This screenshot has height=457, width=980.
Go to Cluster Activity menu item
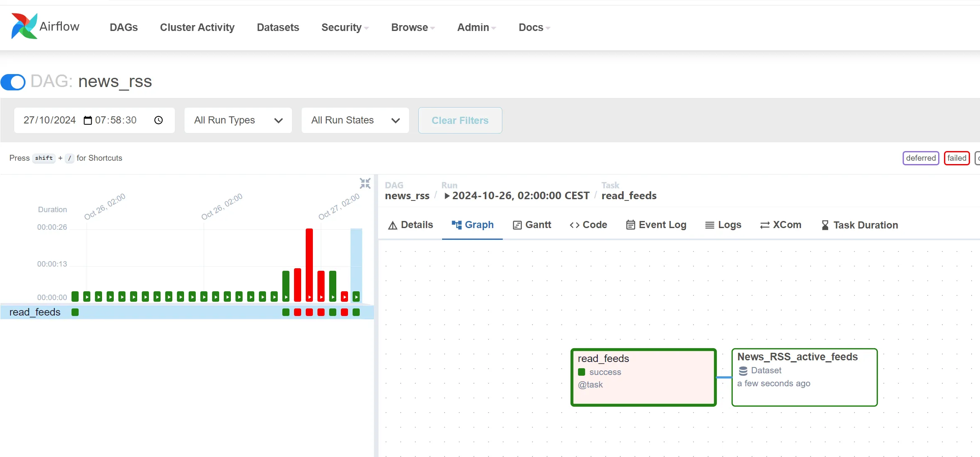(x=197, y=28)
